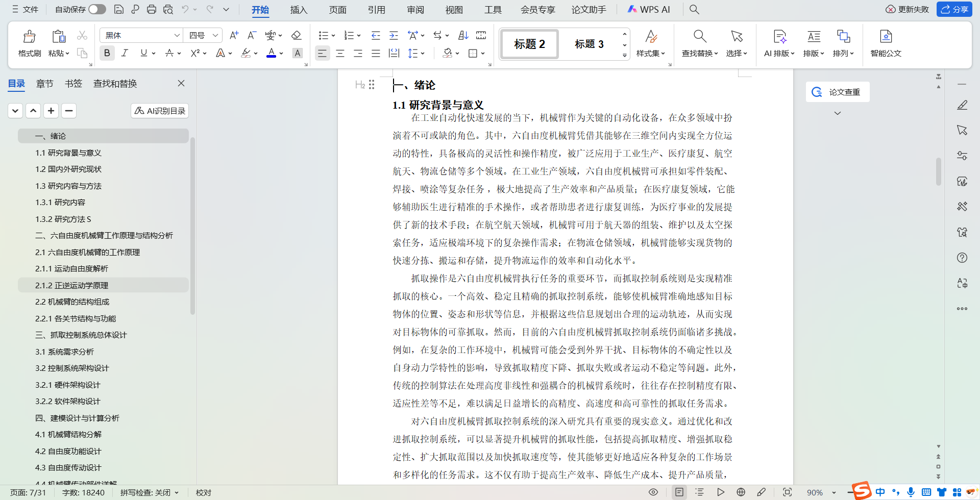Click the highlight color pen swatch
This screenshot has width=980, height=500.
click(x=246, y=53)
